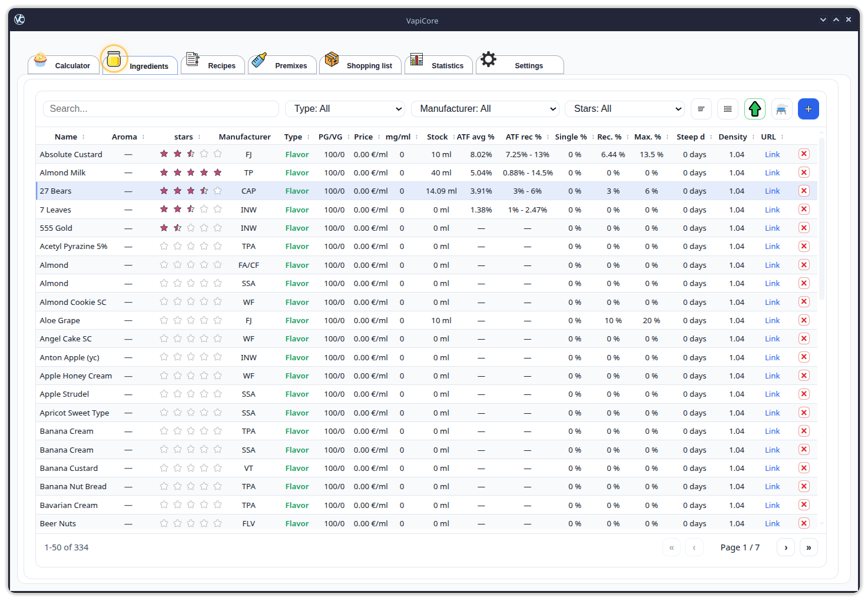Click the bulleted list view icon
Image resolution: width=868 pixels, height=601 pixels.
[728, 109]
